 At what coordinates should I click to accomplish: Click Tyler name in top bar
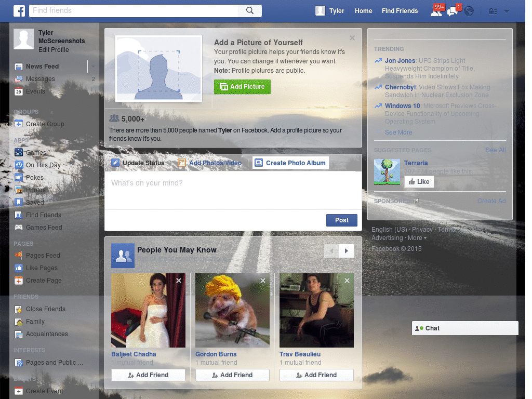coord(337,11)
